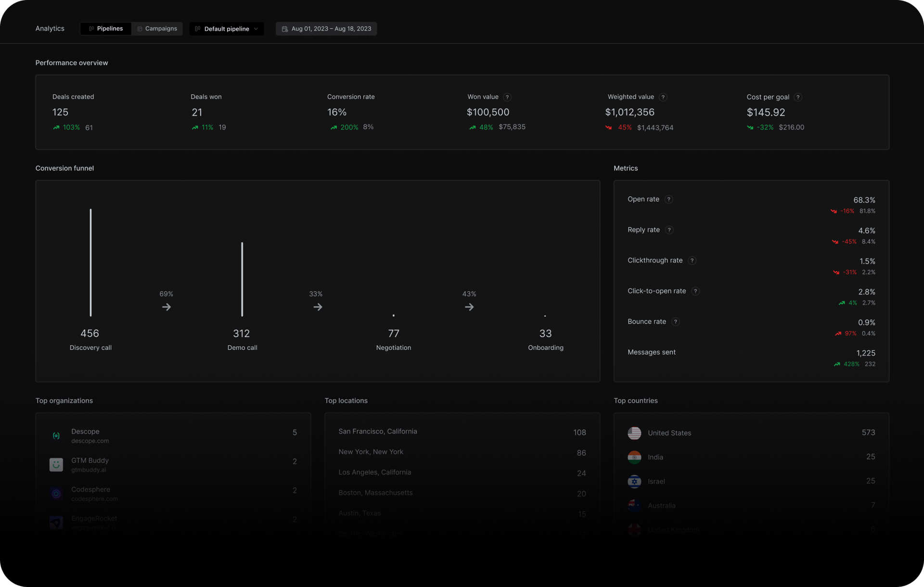
Task: Click the arrow showing 33% conversion
Action: pyautogui.click(x=318, y=307)
